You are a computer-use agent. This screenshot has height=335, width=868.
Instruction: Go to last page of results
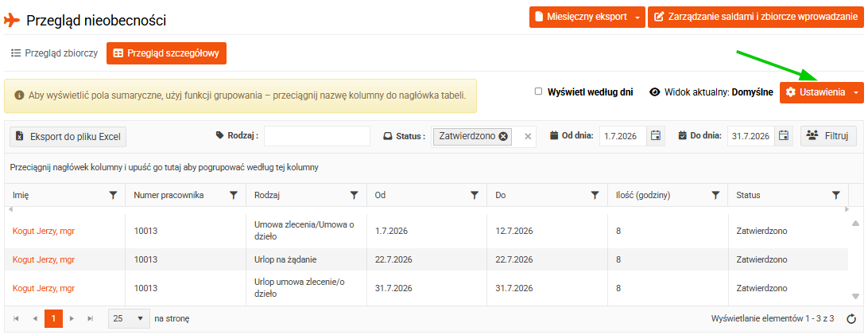click(91, 319)
